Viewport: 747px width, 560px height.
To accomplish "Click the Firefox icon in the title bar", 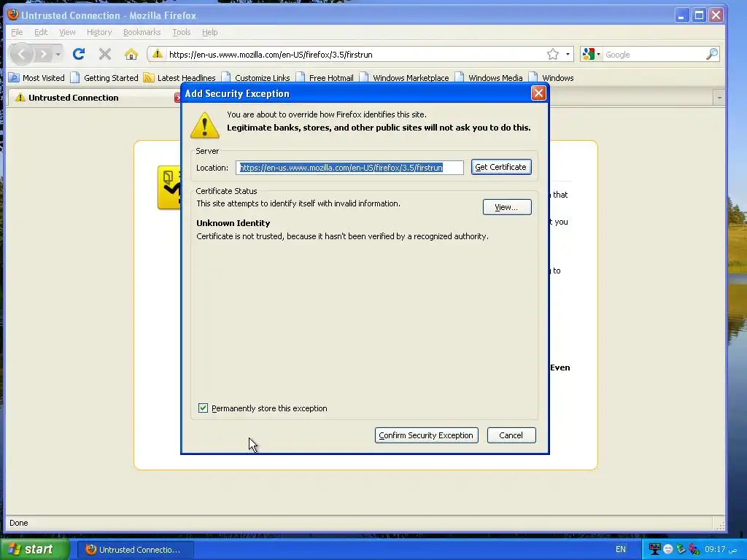I will [13, 15].
